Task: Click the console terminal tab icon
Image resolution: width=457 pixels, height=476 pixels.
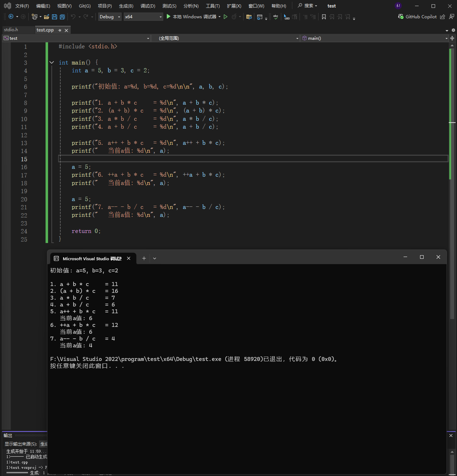Action: tap(56, 258)
